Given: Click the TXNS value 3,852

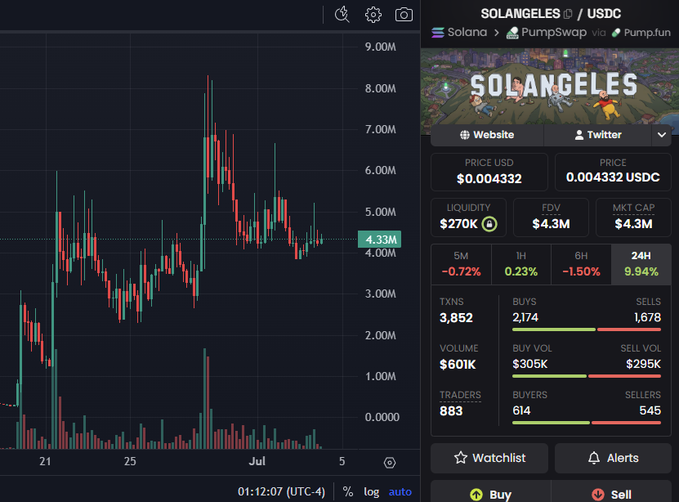Looking at the screenshot, I should (456, 318).
